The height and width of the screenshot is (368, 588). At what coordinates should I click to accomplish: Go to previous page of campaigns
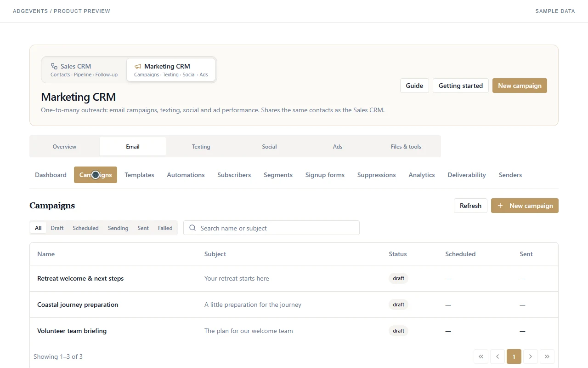pyautogui.click(x=498, y=356)
